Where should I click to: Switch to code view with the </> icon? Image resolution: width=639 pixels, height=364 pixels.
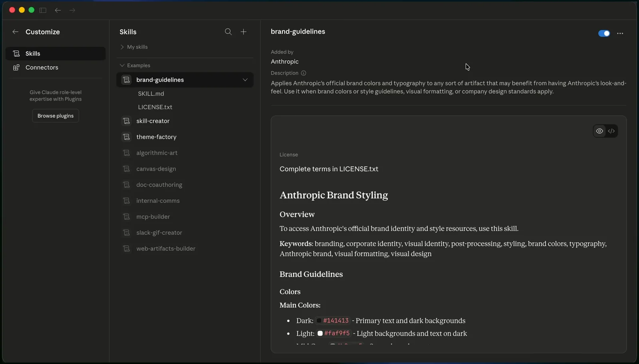click(611, 131)
